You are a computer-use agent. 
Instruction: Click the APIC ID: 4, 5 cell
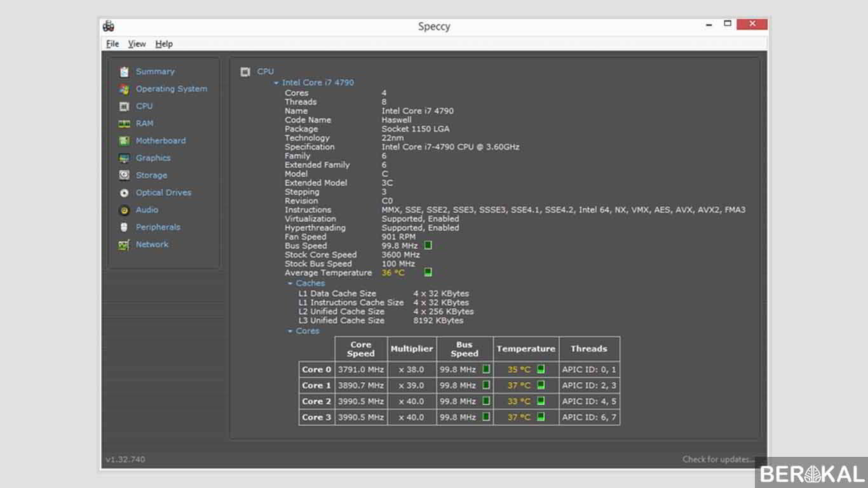589,402
